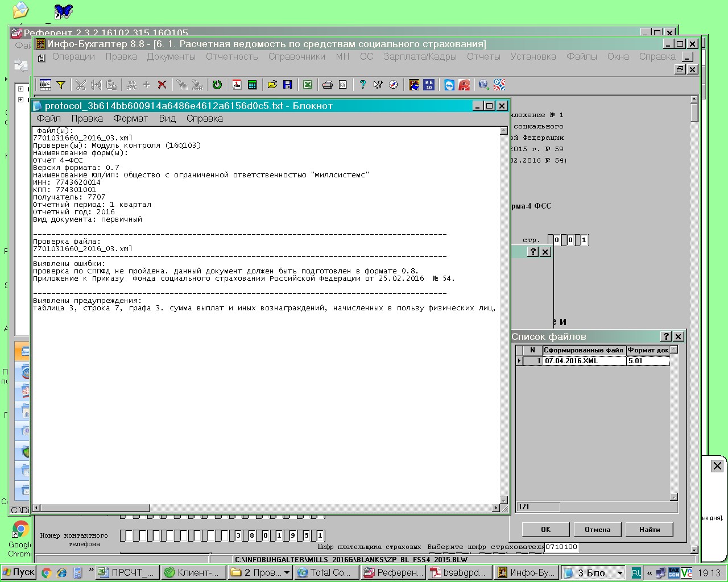The image size is (728, 582).
Task: Expand first tree node in Референт window
Action: tap(21, 89)
